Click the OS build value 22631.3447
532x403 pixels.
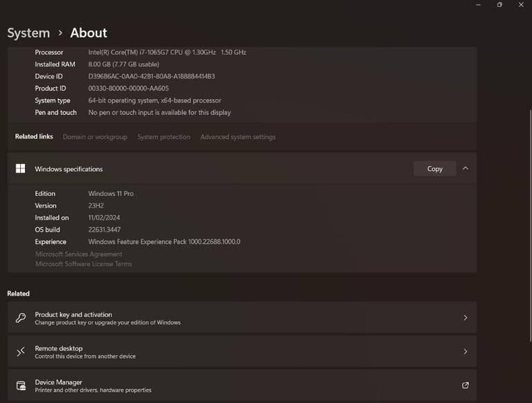pos(105,230)
